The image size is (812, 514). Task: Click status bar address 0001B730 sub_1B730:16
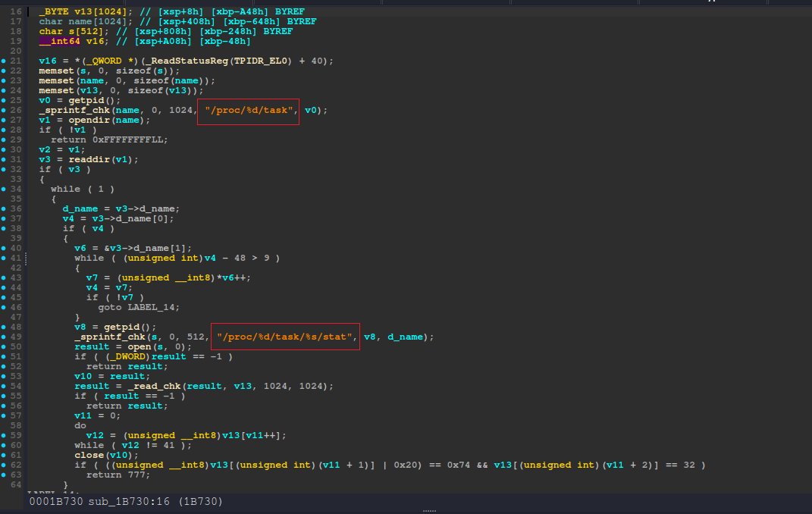pyautogui.click(x=99, y=502)
